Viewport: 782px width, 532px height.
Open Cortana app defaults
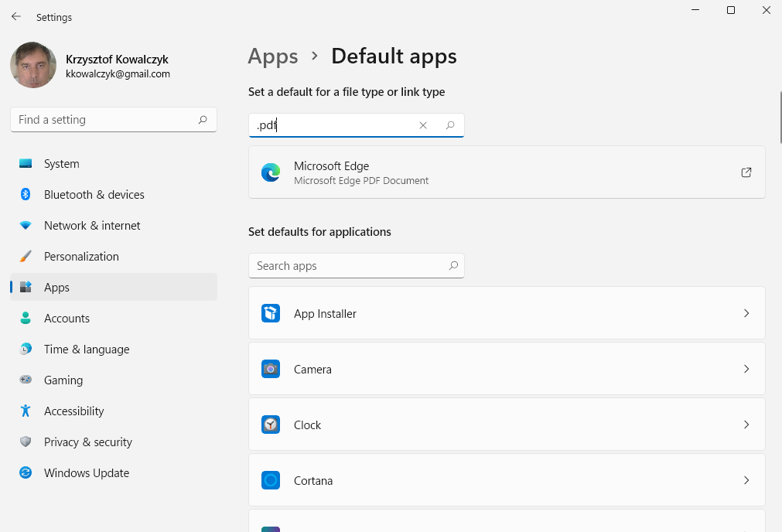(507, 480)
